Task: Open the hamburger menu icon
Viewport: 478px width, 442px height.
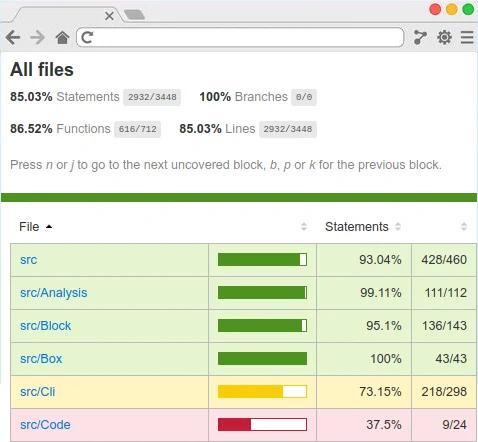Action: tap(467, 37)
